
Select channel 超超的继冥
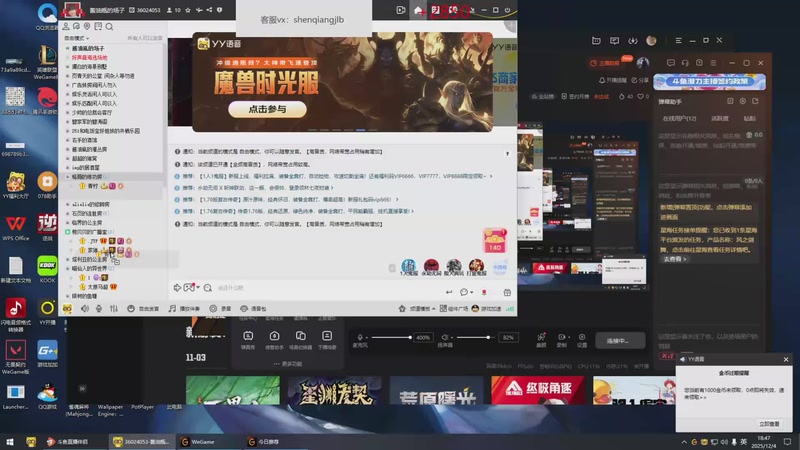pyautogui.click(x=84, y=159)
